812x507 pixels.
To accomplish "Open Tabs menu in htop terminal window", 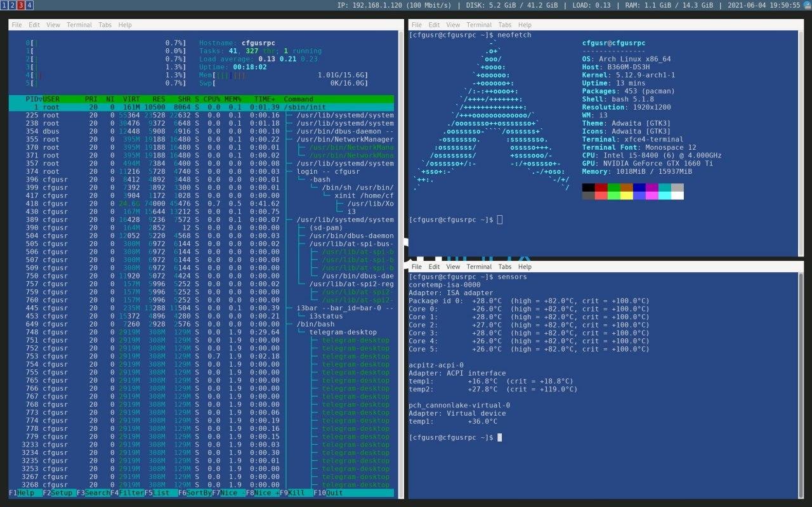I will point(105,25).
